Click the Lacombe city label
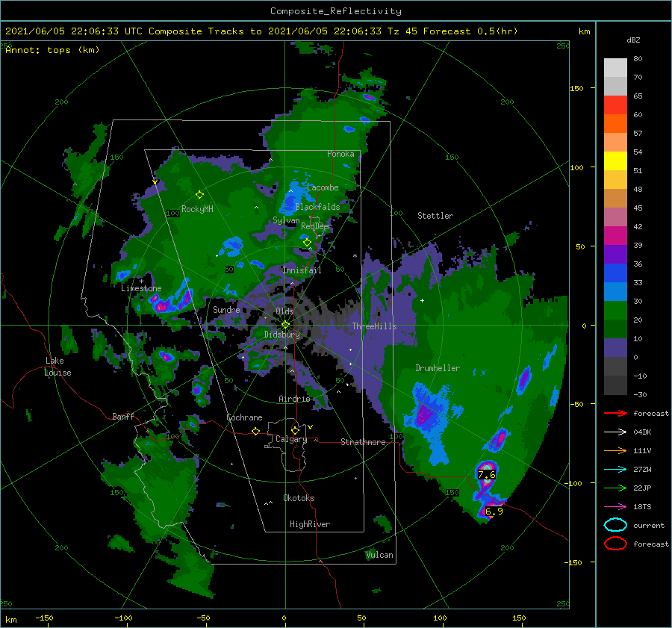 click(x=323, y=187)
